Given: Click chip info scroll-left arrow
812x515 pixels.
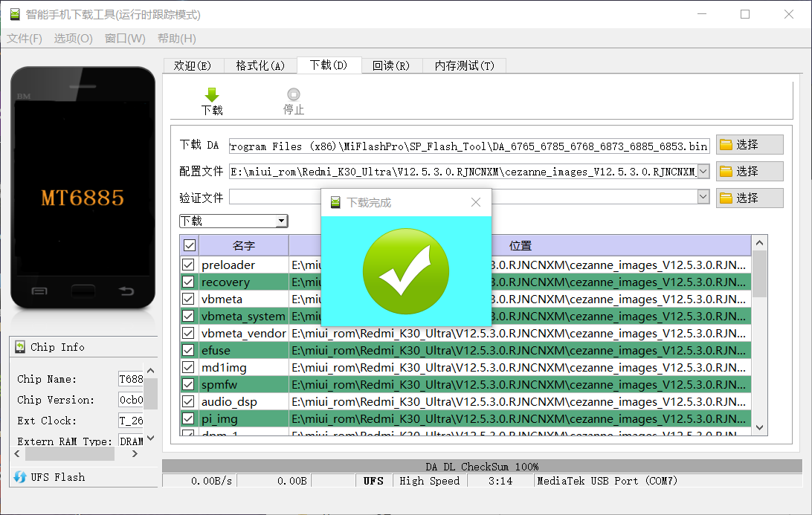Looking at the screenshot, I should point(17,454).
